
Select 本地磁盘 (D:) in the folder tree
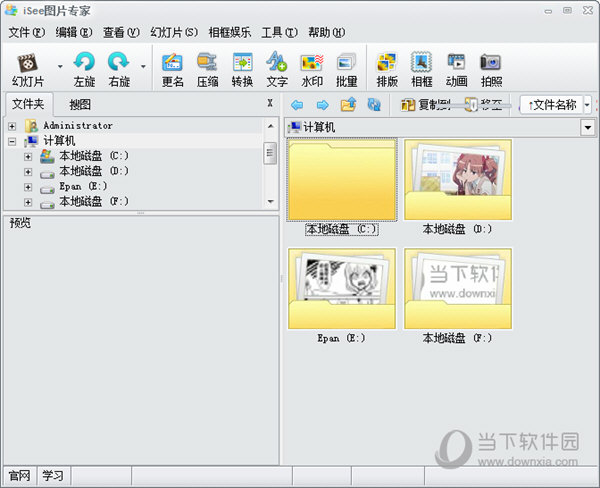[x=94, y=171]
